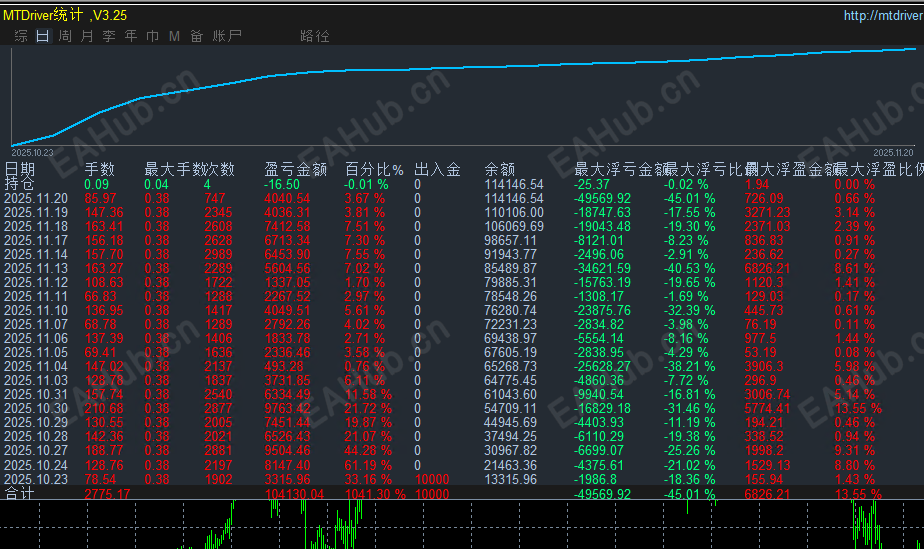Click the 2025.11.20 end date on chart
Viewport: 924px width, 549px height.
click(893, 153)
